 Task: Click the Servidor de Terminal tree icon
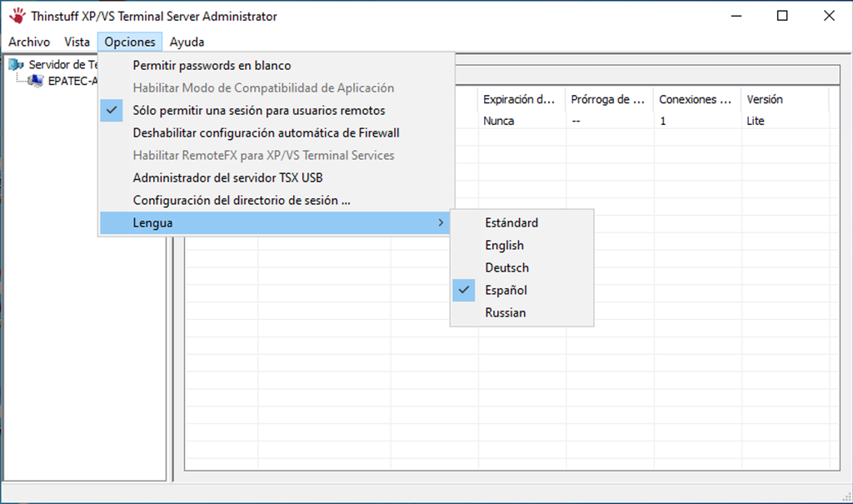coord(17,65)
